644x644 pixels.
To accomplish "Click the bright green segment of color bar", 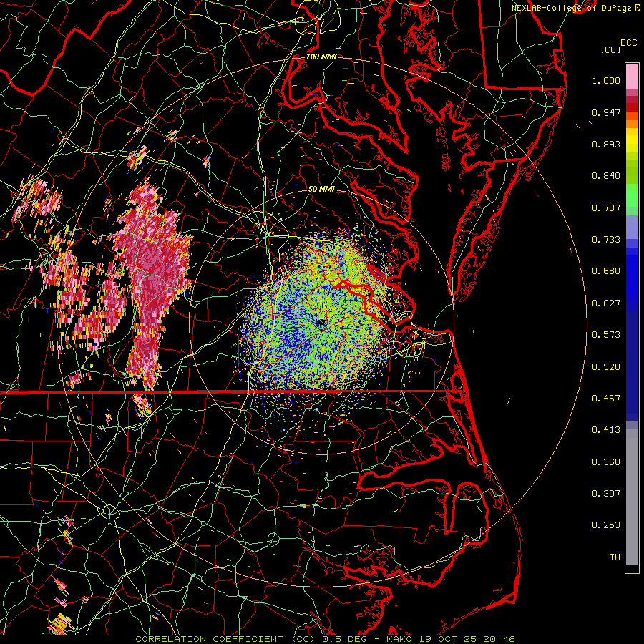I will [632, 195].
